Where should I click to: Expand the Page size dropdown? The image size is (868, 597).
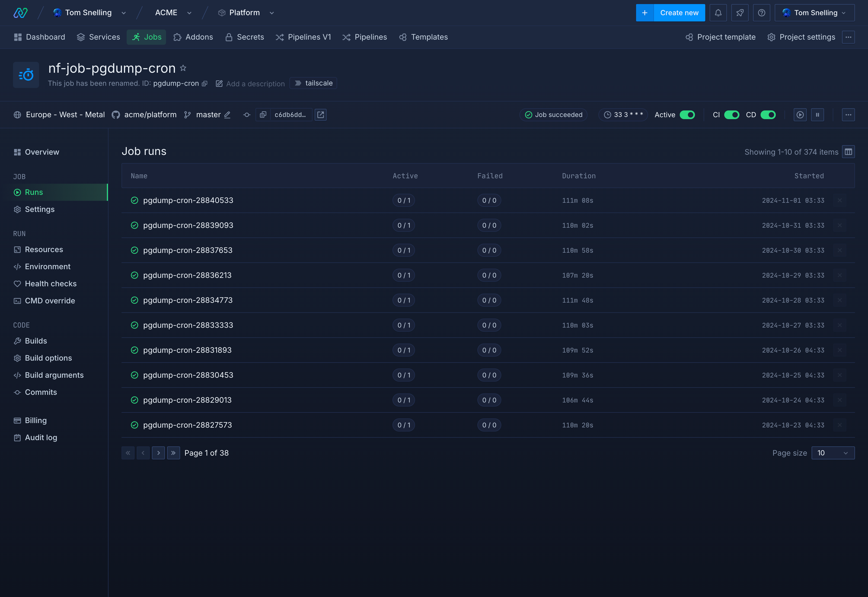[832, 453]
